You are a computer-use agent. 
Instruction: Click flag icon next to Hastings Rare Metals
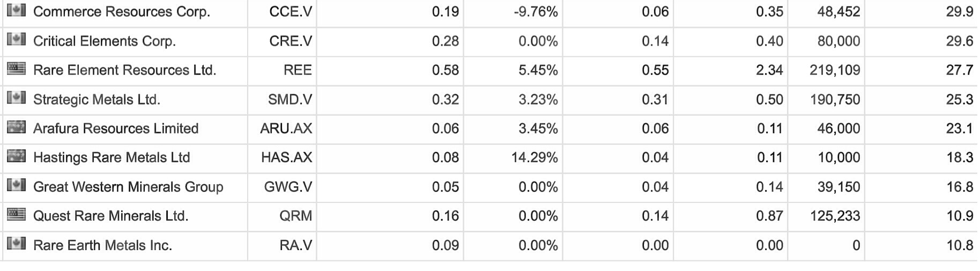click(x=16, y=156)
